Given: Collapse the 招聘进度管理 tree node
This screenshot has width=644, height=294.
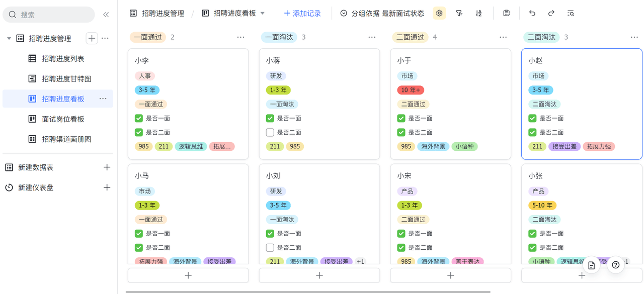Looking at the screenshot, I should [x=9, y=39].
